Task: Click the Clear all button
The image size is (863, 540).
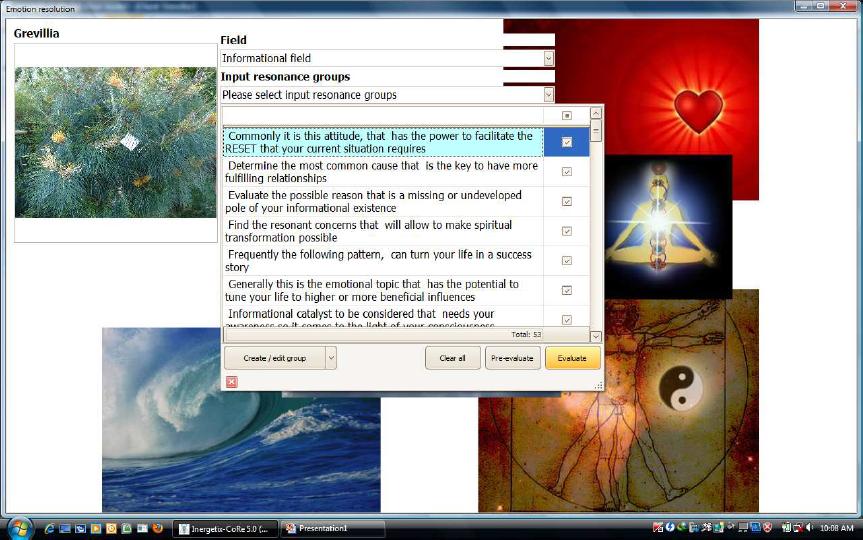Action: coord(453,358)
